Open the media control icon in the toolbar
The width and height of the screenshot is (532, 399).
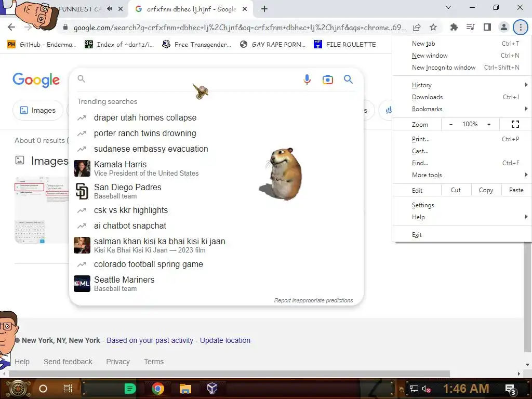pos(470,27)
